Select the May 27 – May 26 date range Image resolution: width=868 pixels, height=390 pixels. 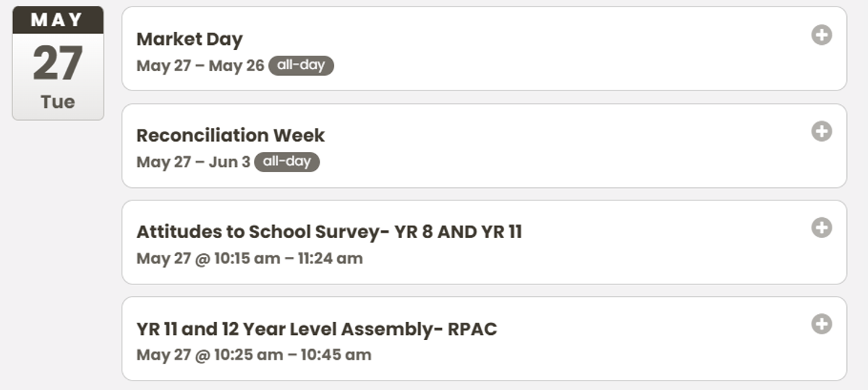pyautogui.click(x=200, y=66)
